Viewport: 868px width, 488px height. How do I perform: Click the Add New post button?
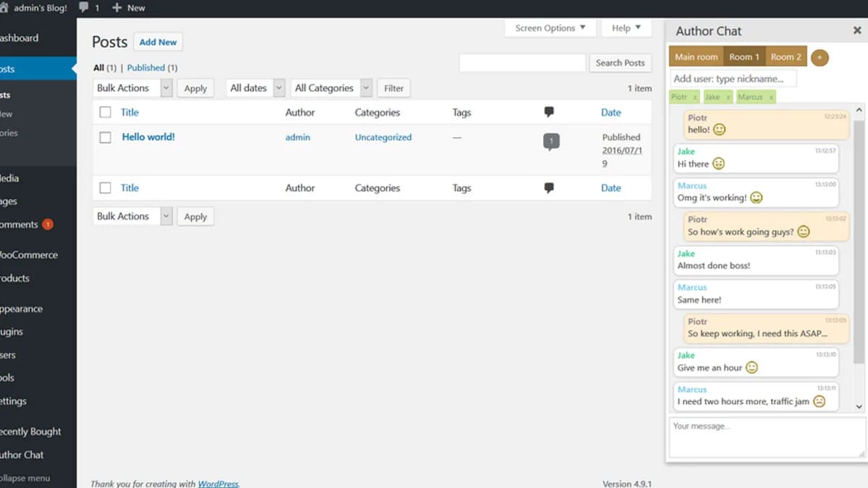pos(158,42)
